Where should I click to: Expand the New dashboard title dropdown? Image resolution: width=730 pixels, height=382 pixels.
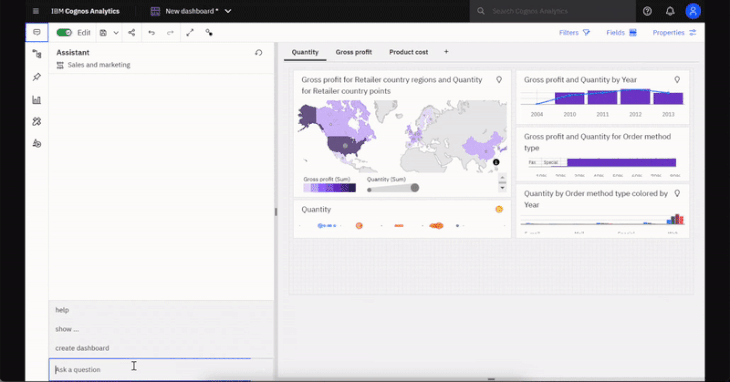228,11
